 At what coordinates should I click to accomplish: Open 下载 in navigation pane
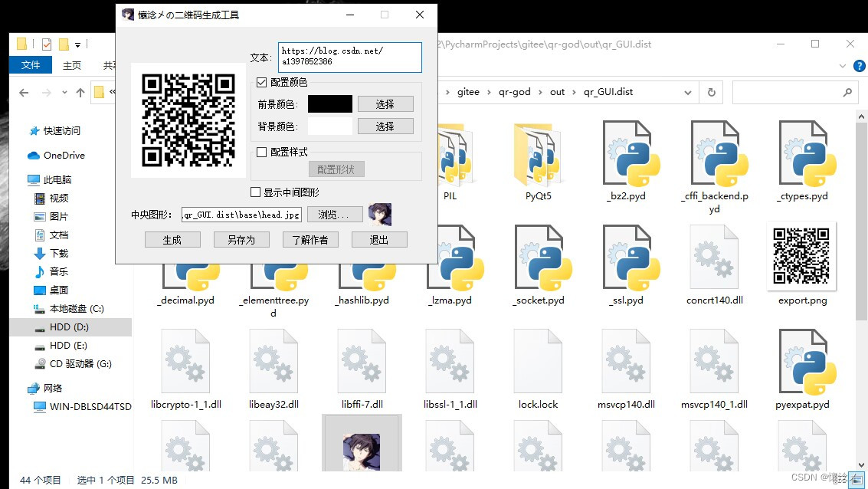click(x=51, y=253)
